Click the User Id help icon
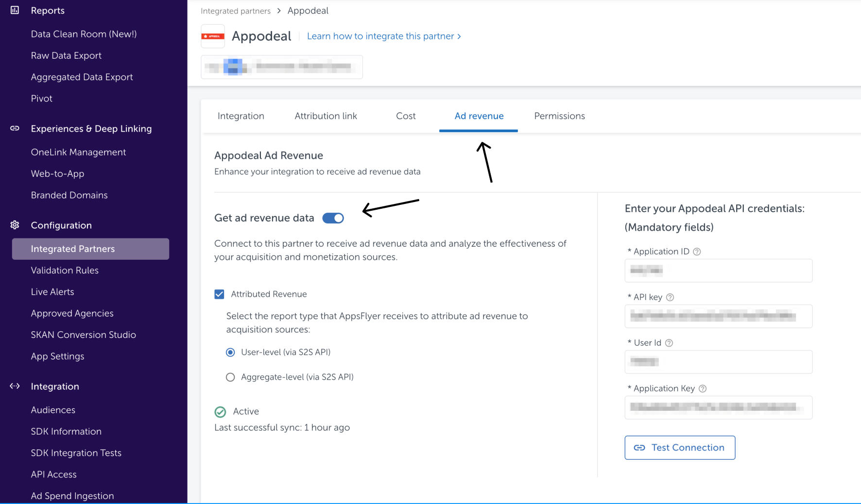 point(669,343)
